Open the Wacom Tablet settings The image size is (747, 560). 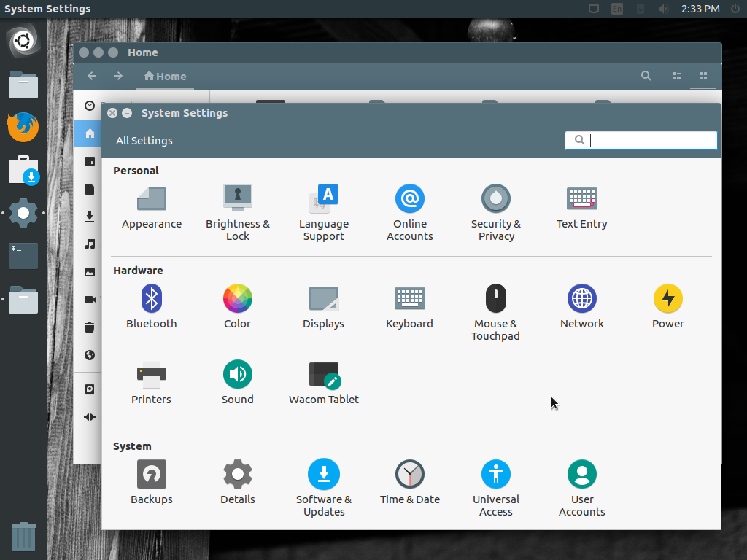[x=323, y=375]
